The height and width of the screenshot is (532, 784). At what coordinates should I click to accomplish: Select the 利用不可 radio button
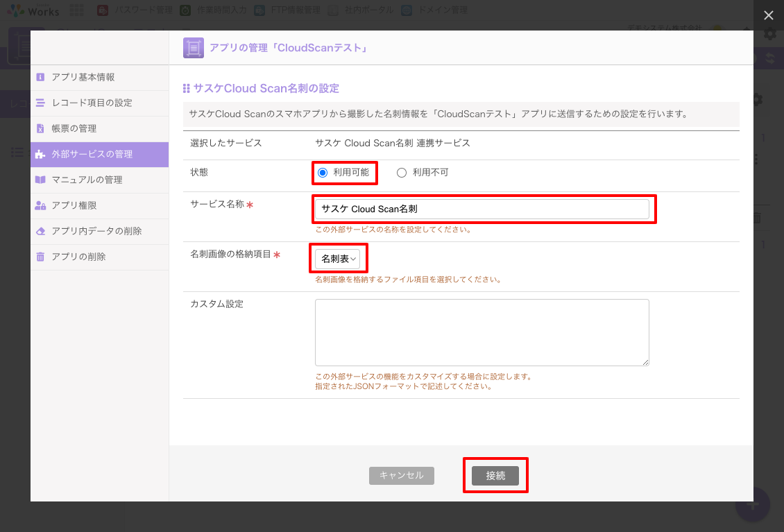click(401, 173)
